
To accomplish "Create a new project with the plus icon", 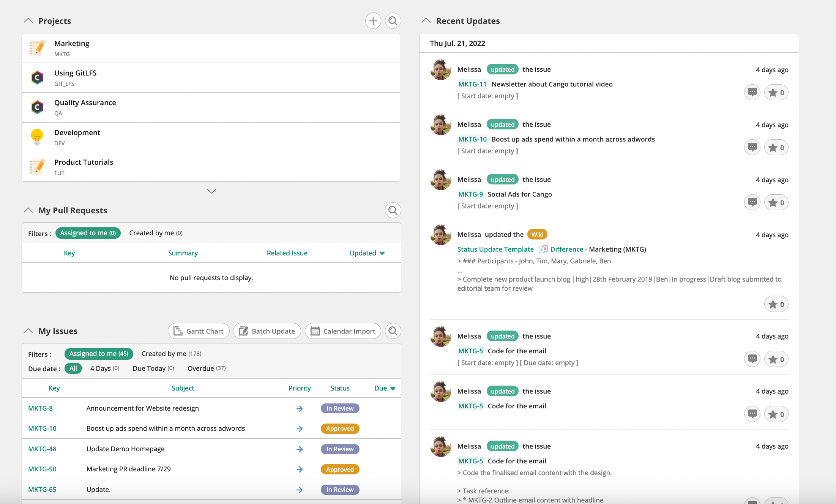I will (x=373, y=21).
